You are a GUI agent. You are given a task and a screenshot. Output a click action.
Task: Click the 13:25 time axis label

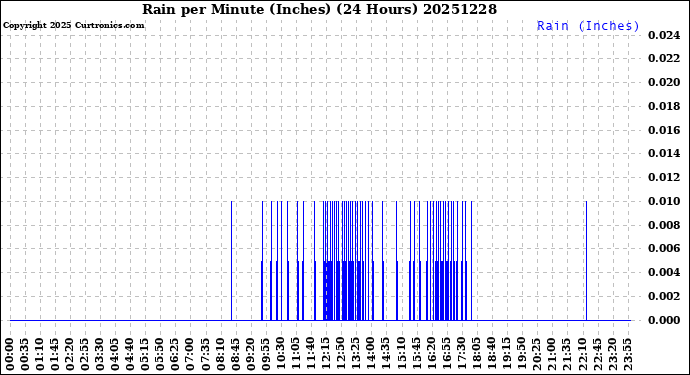point(356,355)
